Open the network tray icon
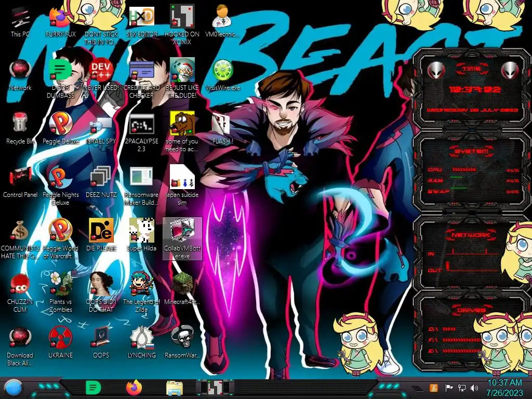 pyautogui.click(x=462, y=388)
